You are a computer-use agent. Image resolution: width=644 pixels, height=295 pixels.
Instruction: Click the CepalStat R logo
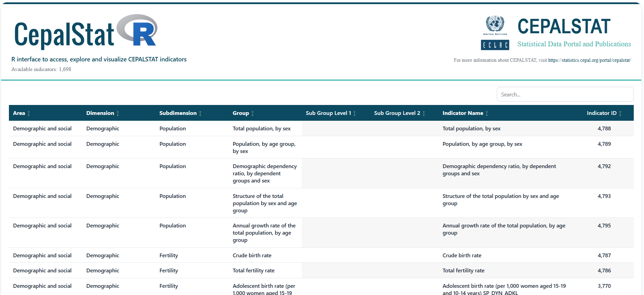86,31
